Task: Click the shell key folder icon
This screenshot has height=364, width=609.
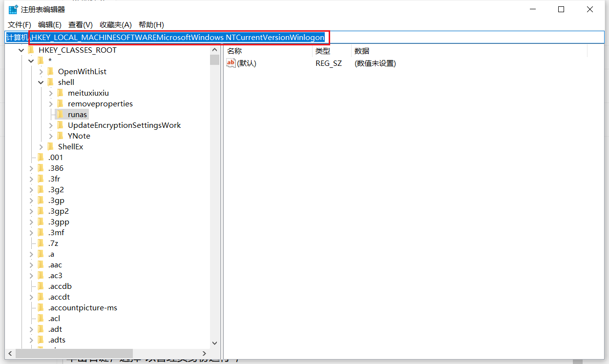Action: (x=51, y=81)
